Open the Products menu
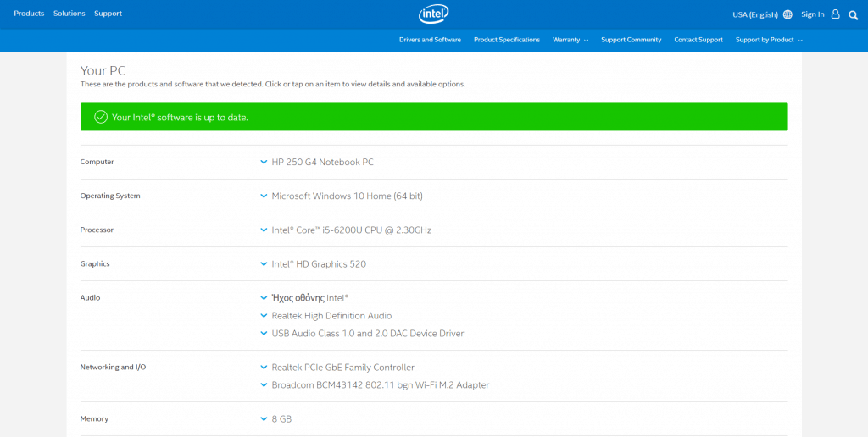 point(29,14)
